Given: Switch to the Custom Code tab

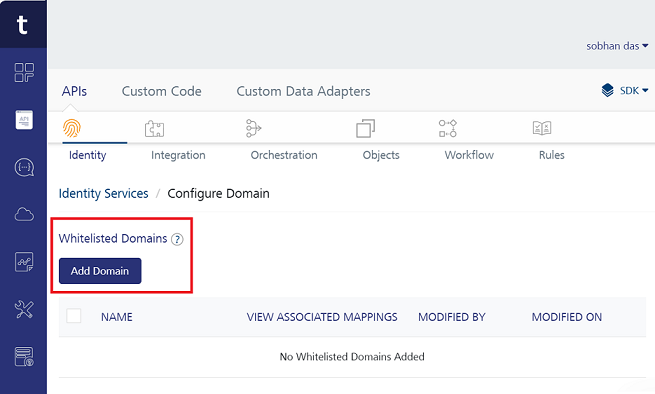Looking at the screenshot, I should click(x=162, y=91).
